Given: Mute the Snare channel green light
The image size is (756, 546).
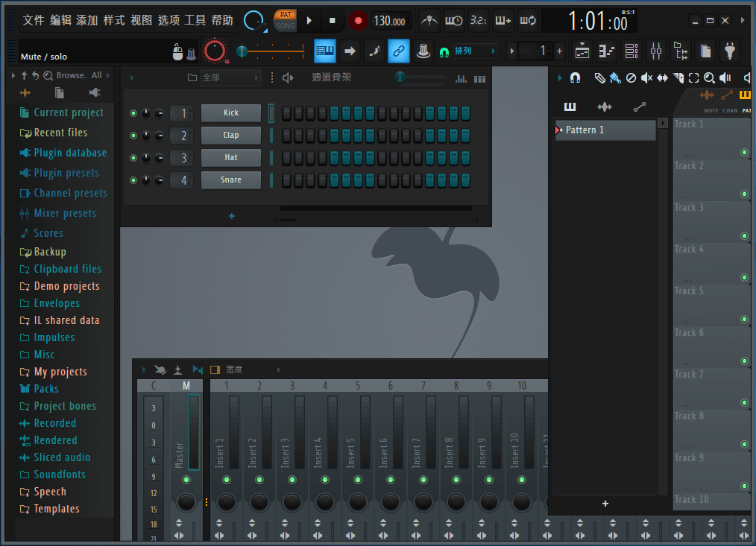Looking at the screenshot, I should [133, 180].
